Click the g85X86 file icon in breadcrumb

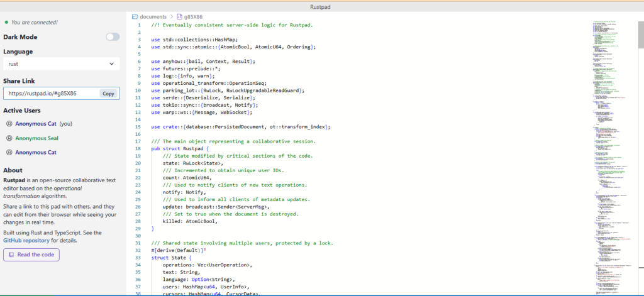(179, 17)
